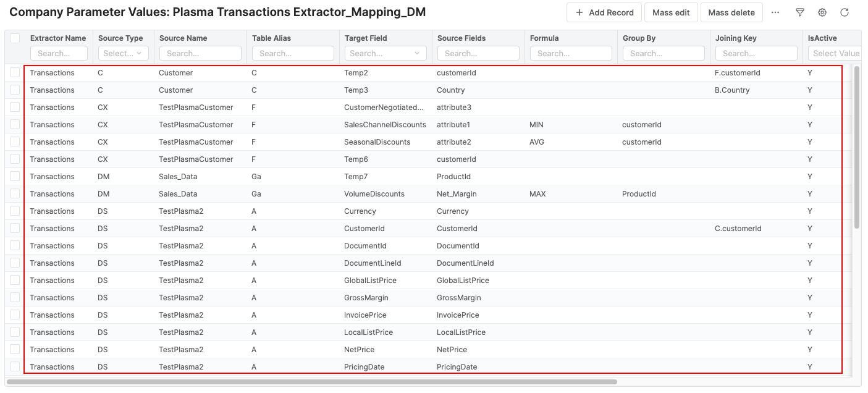Viewport: 868px width, 393px height.
Task: Click the Joining Key column header
Action: click(736, 38)
